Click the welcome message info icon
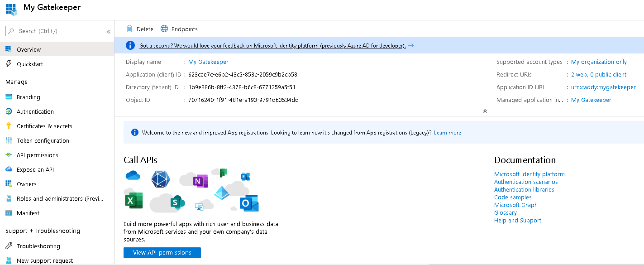Image resolution: width=644 pixels, height=265 pixels. (x=135, y=132)
